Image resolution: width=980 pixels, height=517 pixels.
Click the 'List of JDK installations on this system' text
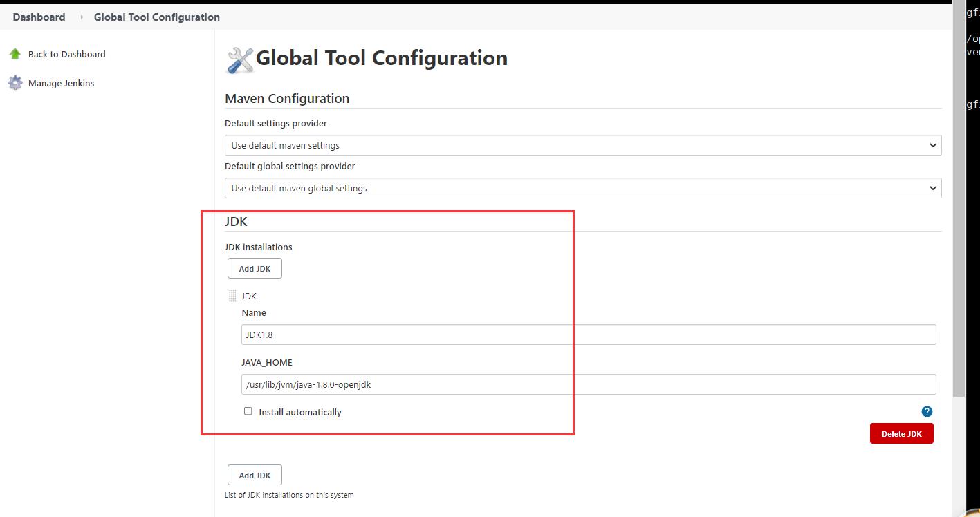coord(289,495)
